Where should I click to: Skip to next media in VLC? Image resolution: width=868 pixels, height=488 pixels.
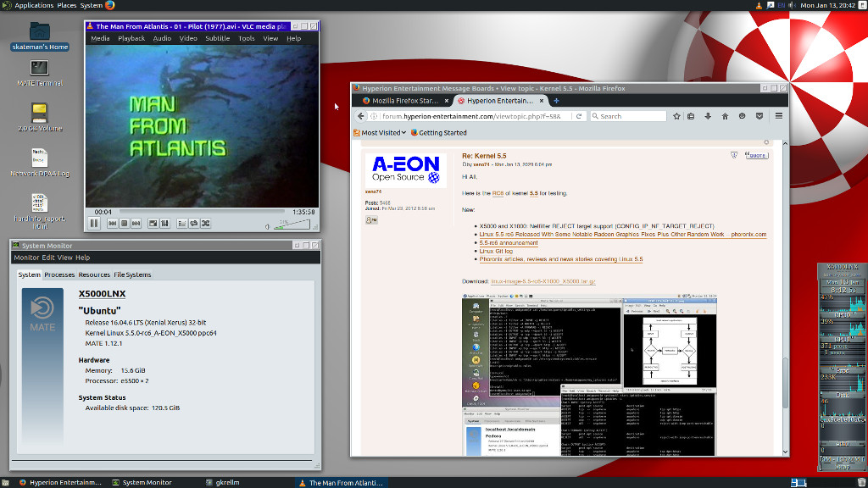point(136,224)
